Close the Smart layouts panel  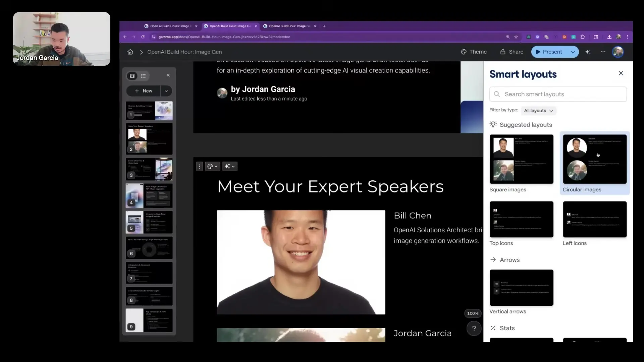coord(621,73)
